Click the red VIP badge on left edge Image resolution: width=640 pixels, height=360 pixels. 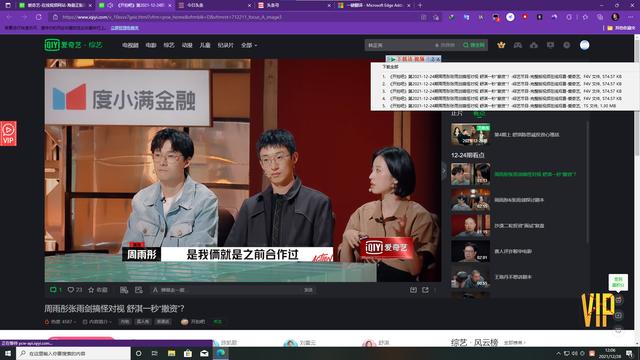point(8,133)
